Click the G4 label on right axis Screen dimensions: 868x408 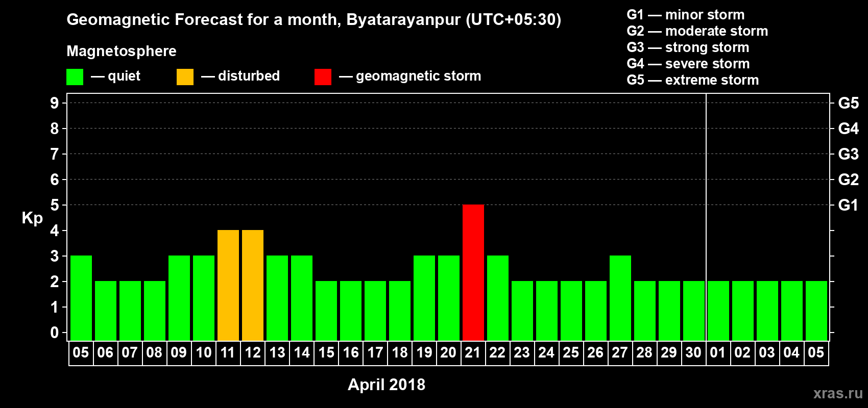coord(849,129)
